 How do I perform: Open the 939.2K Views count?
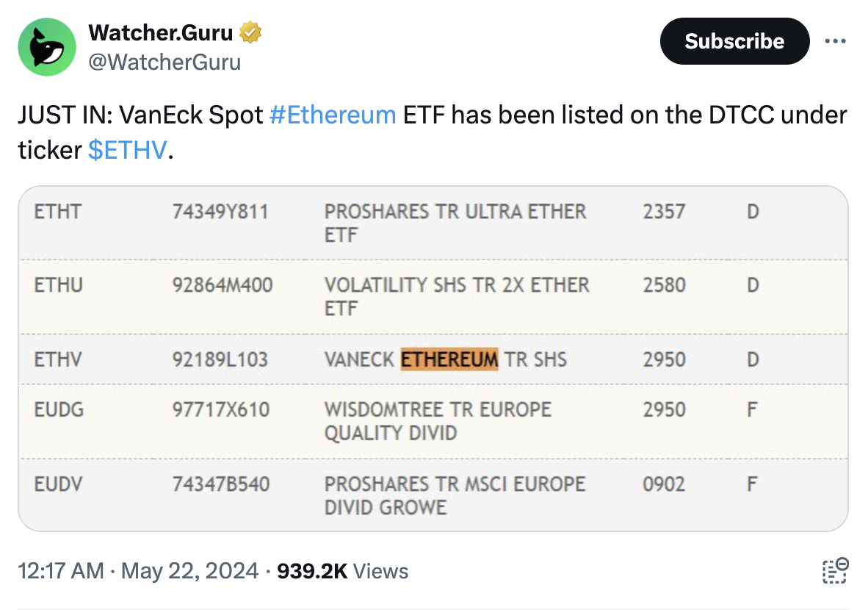point(343,570)
